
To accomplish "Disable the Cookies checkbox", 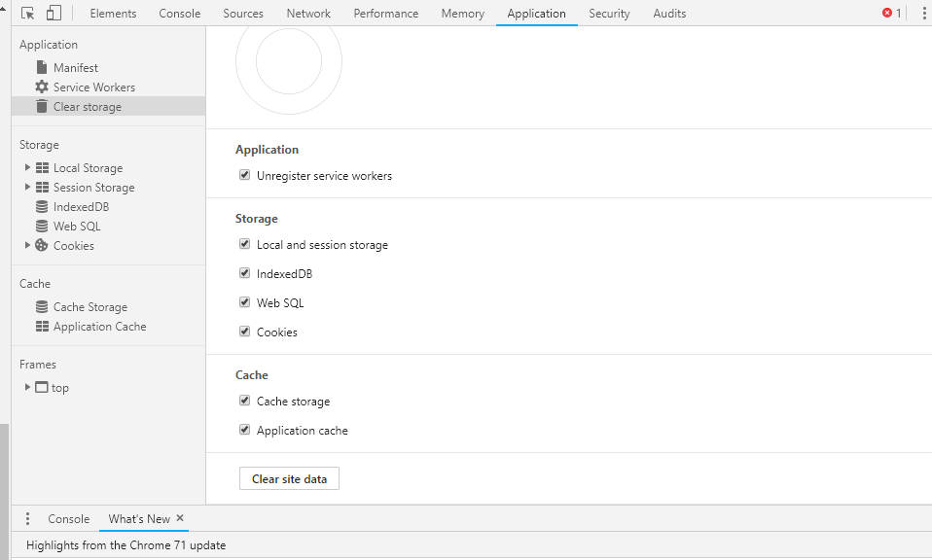I will [x=245, y=332].
